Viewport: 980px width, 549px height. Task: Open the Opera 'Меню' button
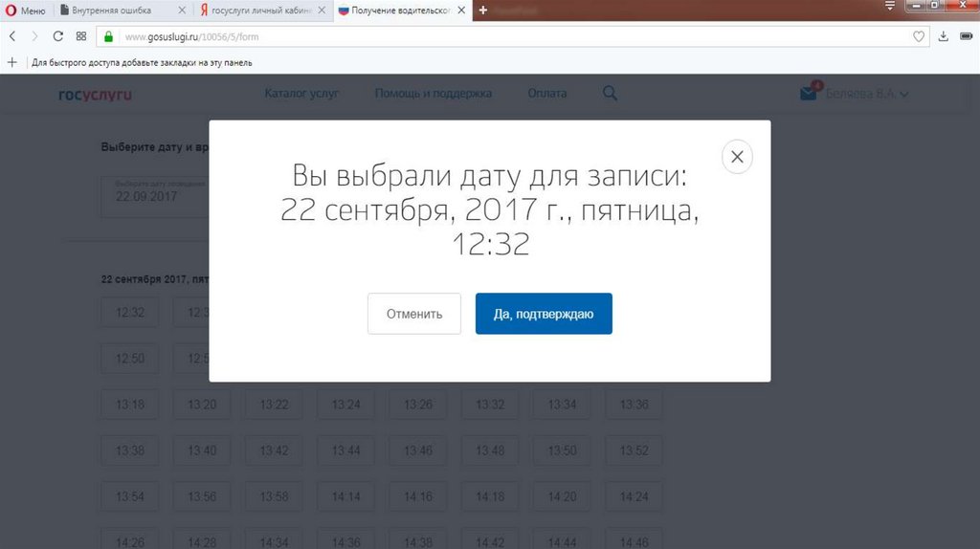point(25,11)
